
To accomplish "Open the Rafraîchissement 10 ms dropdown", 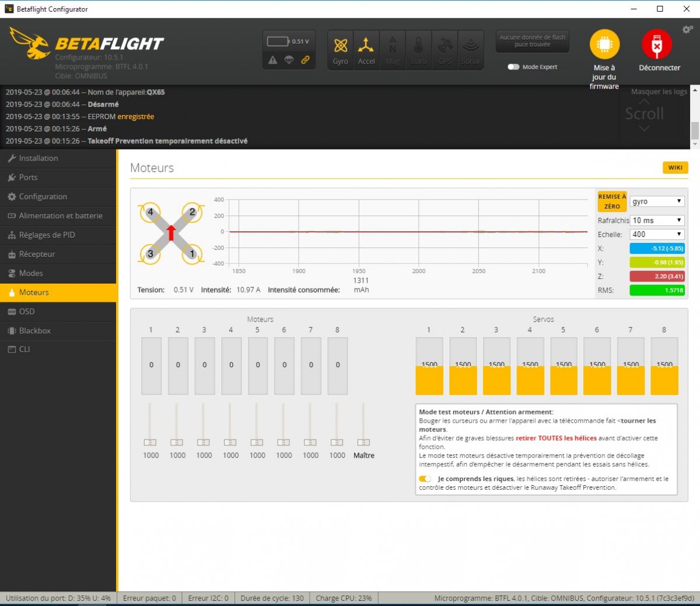I will 657,220.
